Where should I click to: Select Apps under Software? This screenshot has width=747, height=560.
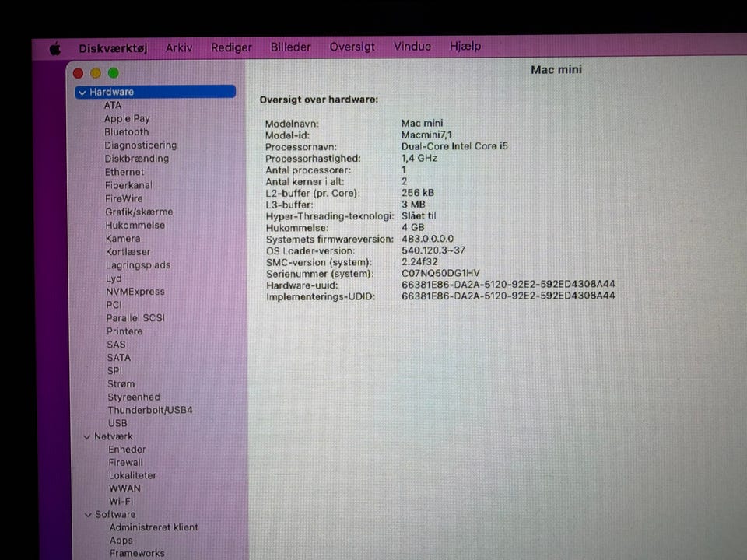point(121,541)
